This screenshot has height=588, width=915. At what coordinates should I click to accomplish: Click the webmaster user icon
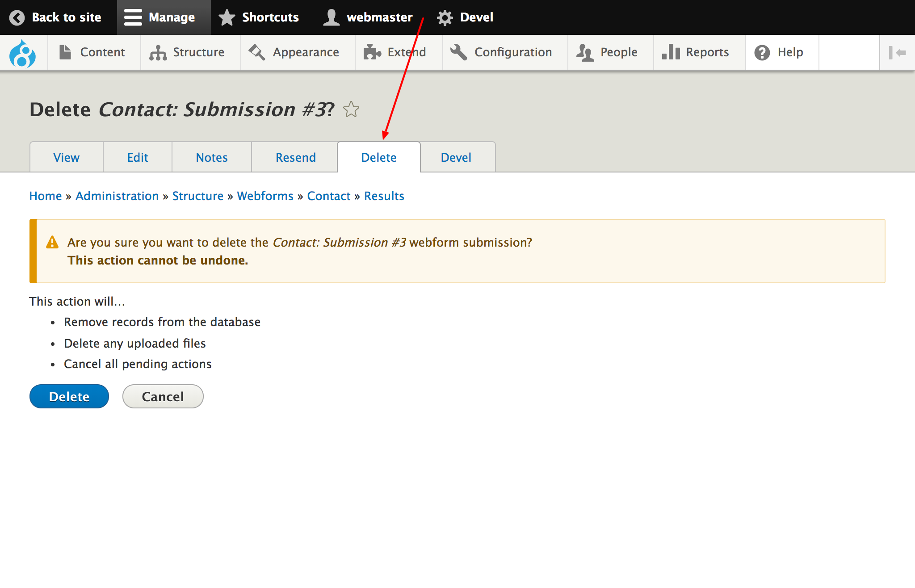point(331,17)
